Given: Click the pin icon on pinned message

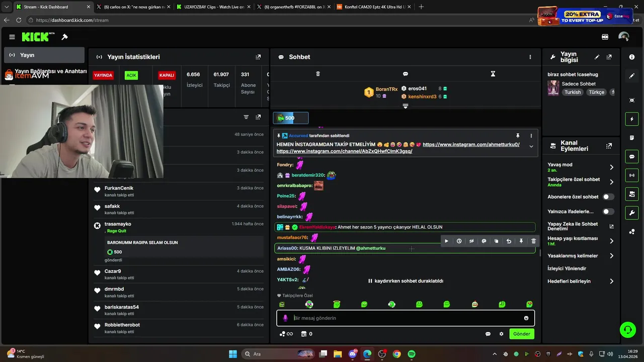Looking at the screenshot, I should (518, 136).
